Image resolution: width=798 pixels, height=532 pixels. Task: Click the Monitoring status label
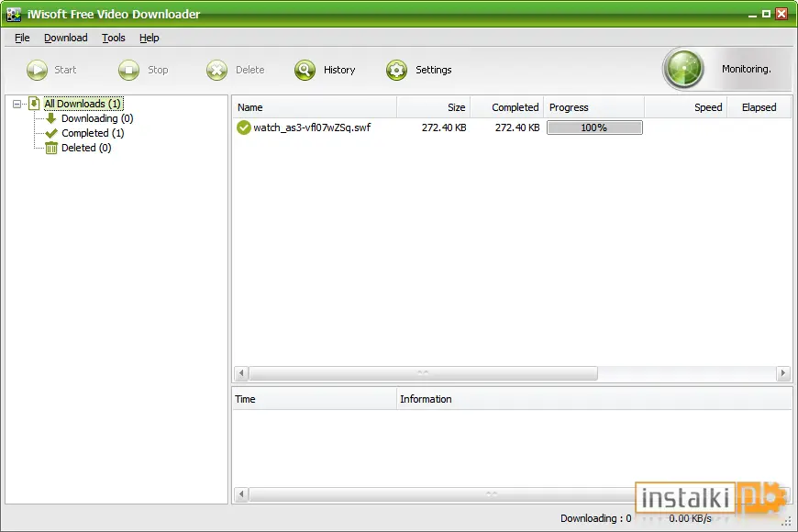pos(746,69)
